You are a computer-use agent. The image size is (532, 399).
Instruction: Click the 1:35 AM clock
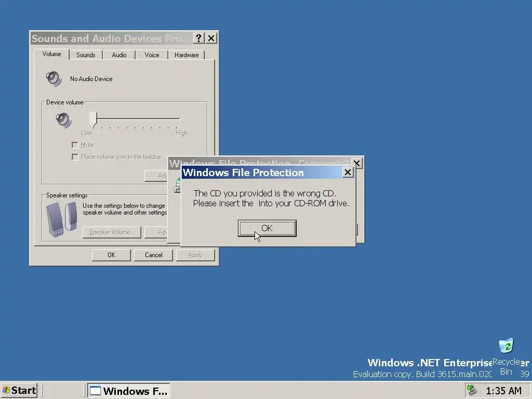(x=503, y=391)
